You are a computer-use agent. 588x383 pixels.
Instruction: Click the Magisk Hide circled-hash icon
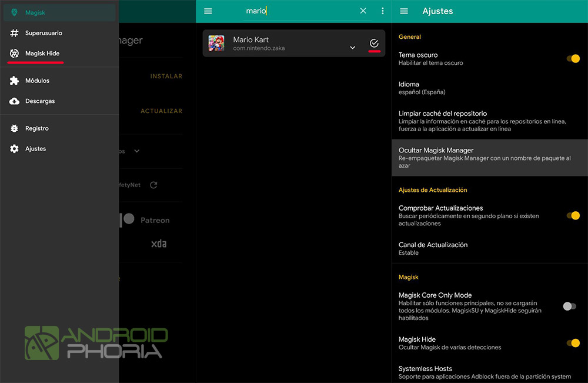(14, 54)
